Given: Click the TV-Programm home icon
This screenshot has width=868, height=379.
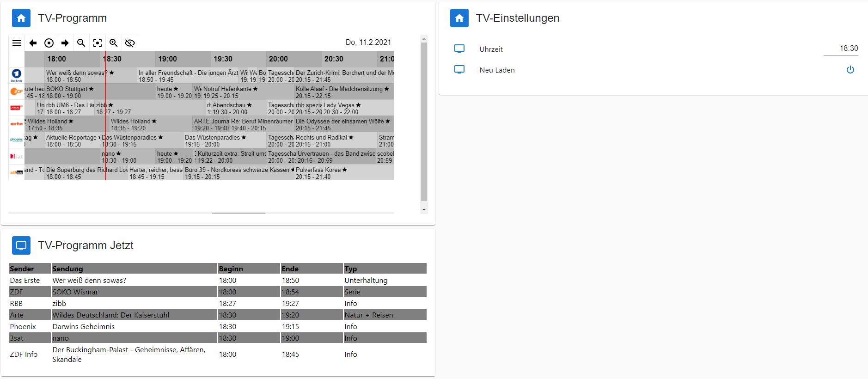Looking at the screenshot, I should pos(21,18).
